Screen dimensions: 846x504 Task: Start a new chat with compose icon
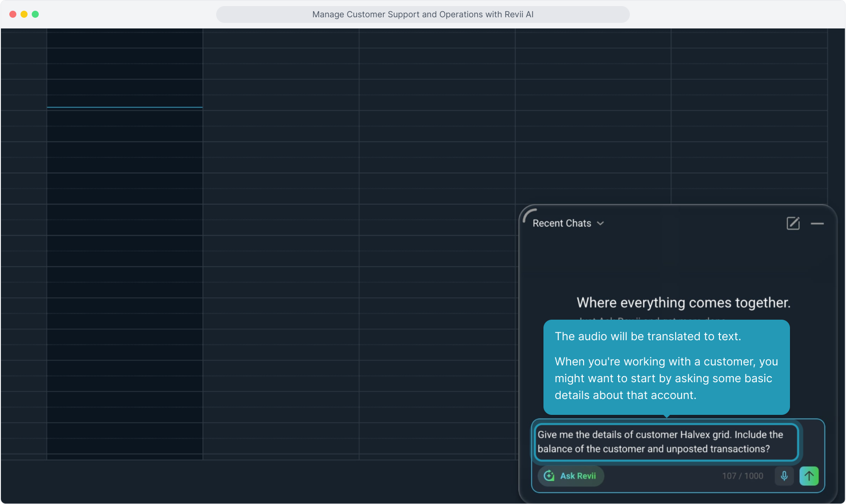[793, 224]
